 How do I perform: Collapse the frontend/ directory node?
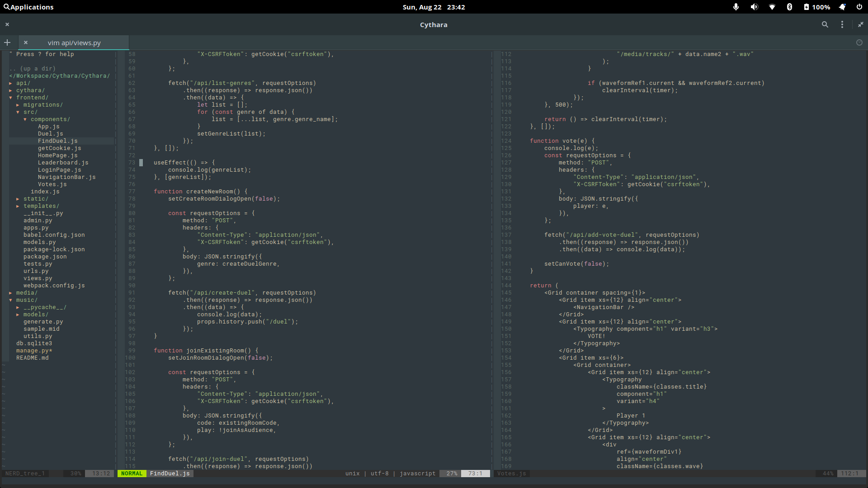32,98
